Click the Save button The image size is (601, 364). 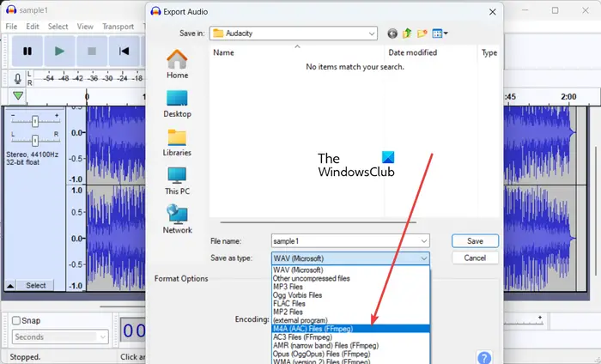point(476,241)
